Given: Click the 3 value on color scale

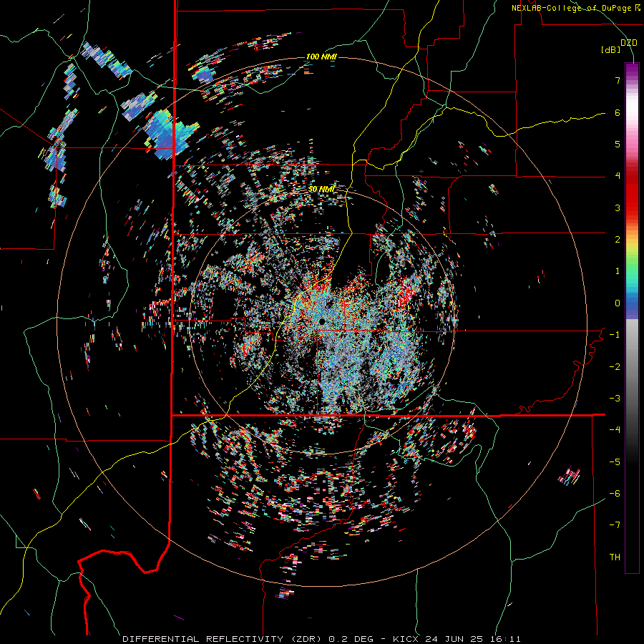Looking at the screenshot, I should (x=618, y=208).
